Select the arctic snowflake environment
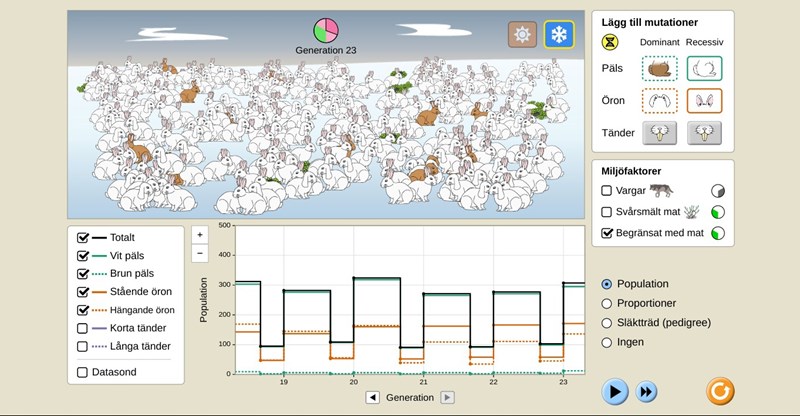The width and height of the screenshot is (800, 416). coord(559,34)
